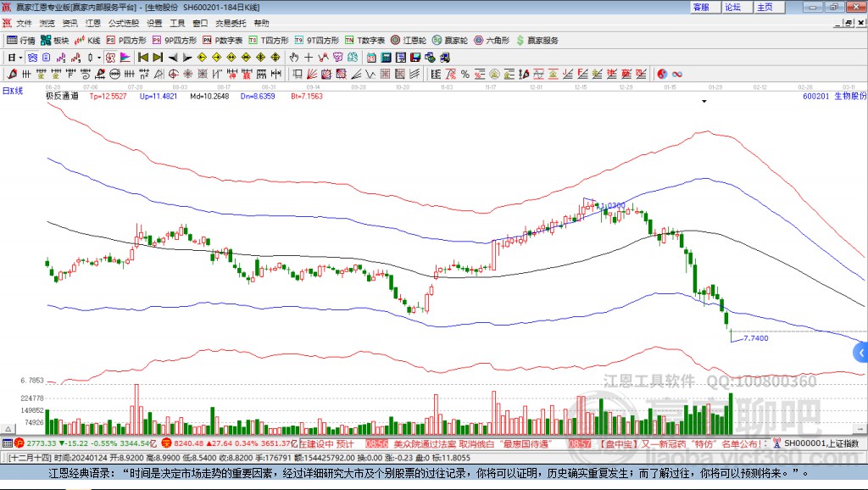
Task: Click the blue round arrow at right edge
Action: 861,352
